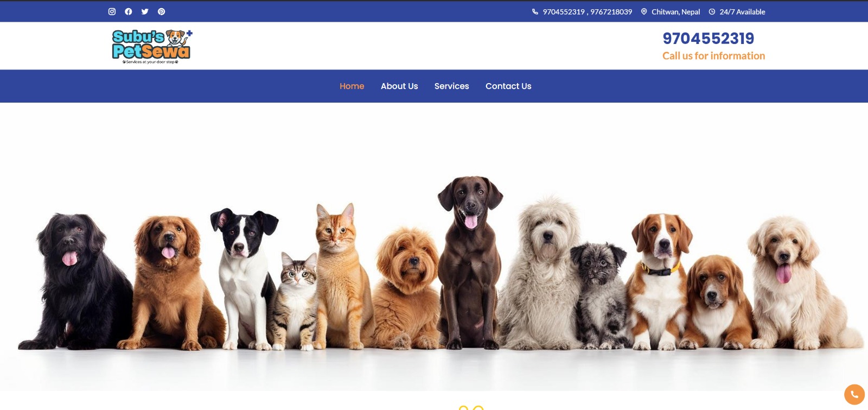
Task: Navigate to Contact Us
Action: tap(508, 86)
